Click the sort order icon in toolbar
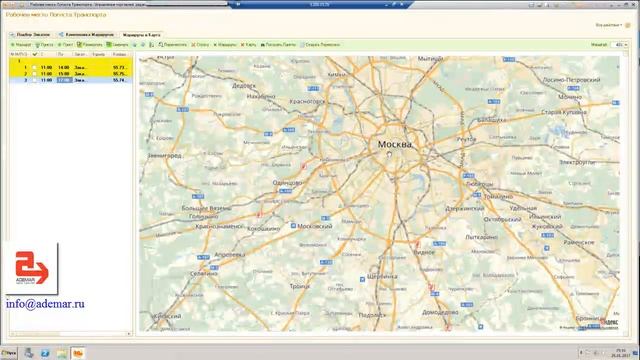 coord(151,44)
